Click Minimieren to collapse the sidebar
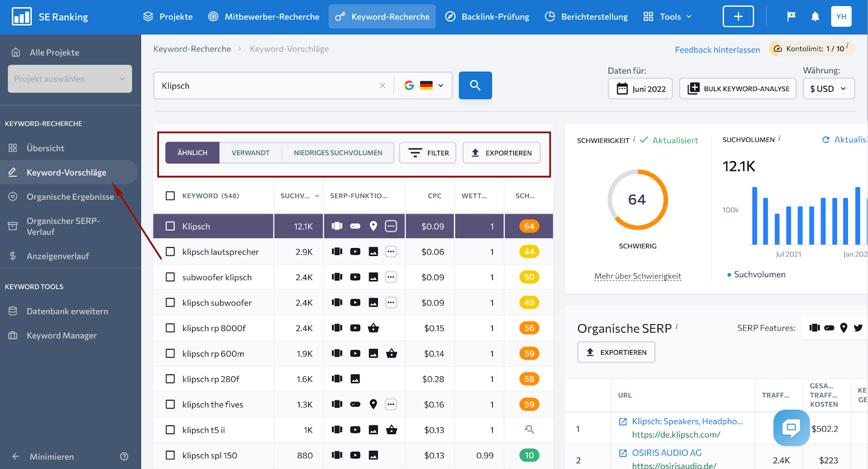 52,457
